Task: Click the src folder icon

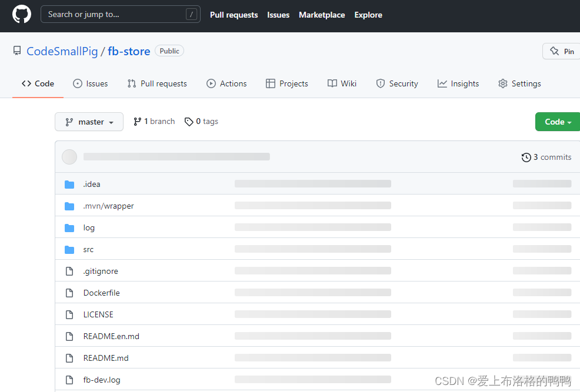Action: pos(69,250)
